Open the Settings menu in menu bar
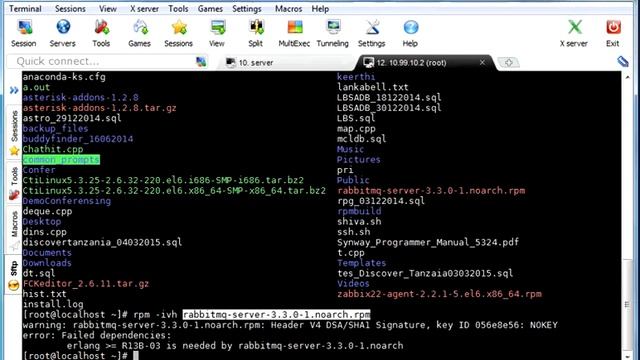 247,9
